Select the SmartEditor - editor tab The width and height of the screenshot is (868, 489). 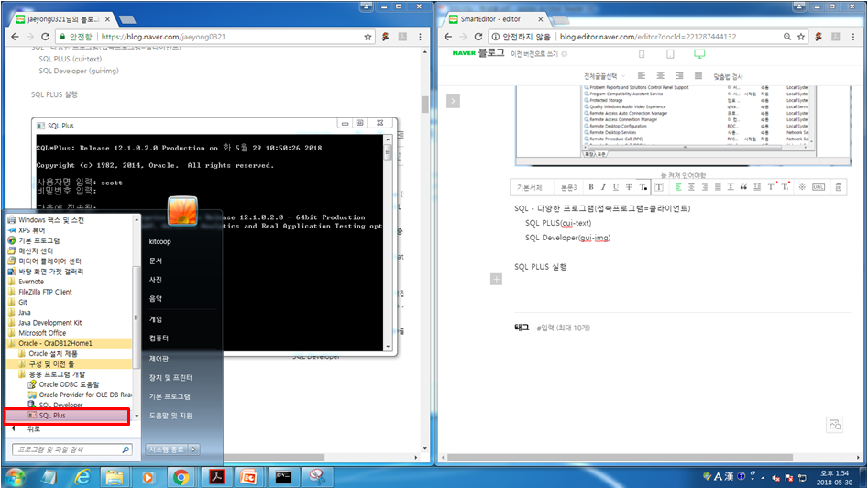(496, 19)
